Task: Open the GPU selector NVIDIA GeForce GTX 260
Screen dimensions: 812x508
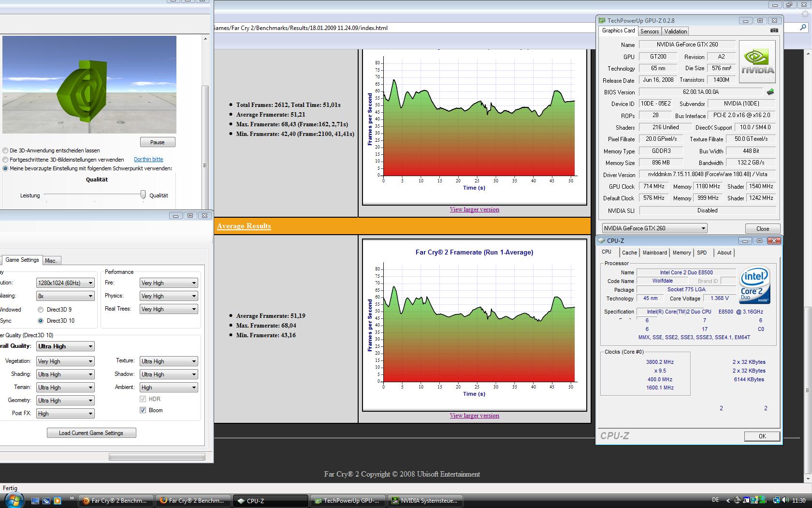Action: (x=654, y=228)
